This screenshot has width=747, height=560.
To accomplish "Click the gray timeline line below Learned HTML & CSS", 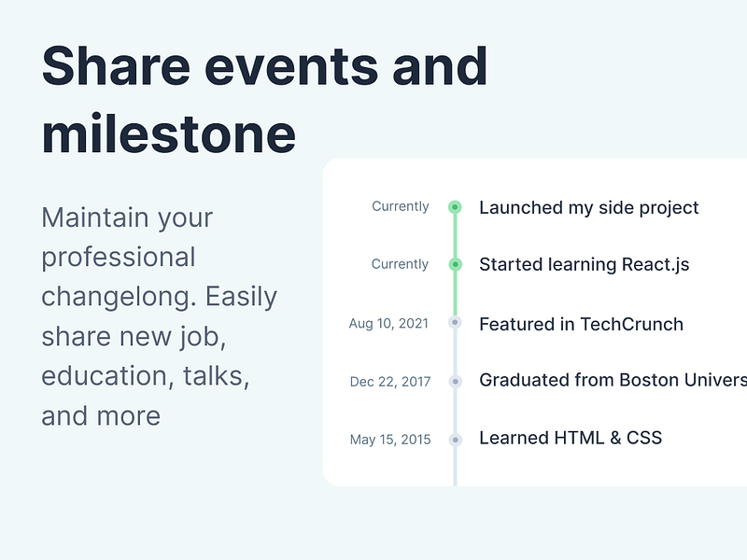I will coord(455,466).
